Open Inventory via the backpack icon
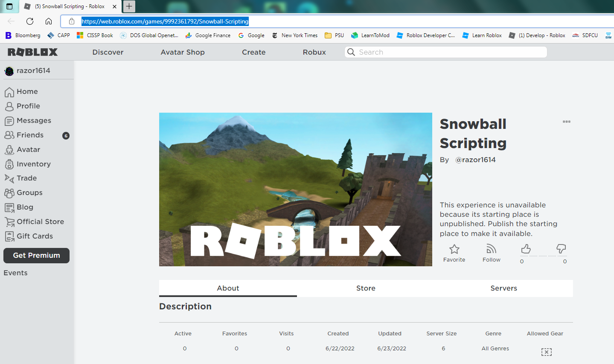614x364 pixels. [9, 164]
